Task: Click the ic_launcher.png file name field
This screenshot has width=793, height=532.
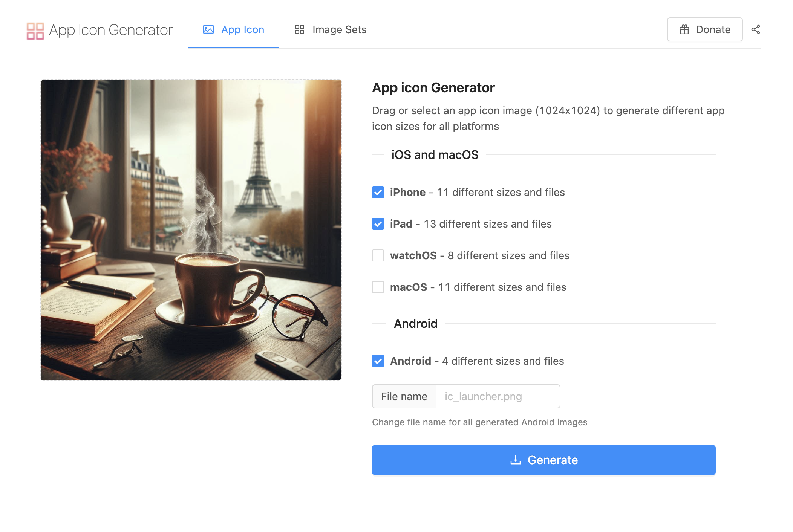Action: click(498, 396)
